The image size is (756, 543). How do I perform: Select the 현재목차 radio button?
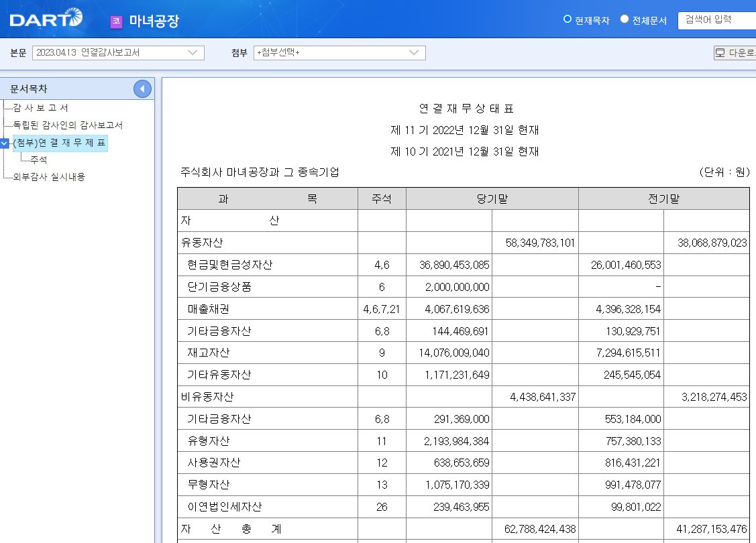coord(568,19)
